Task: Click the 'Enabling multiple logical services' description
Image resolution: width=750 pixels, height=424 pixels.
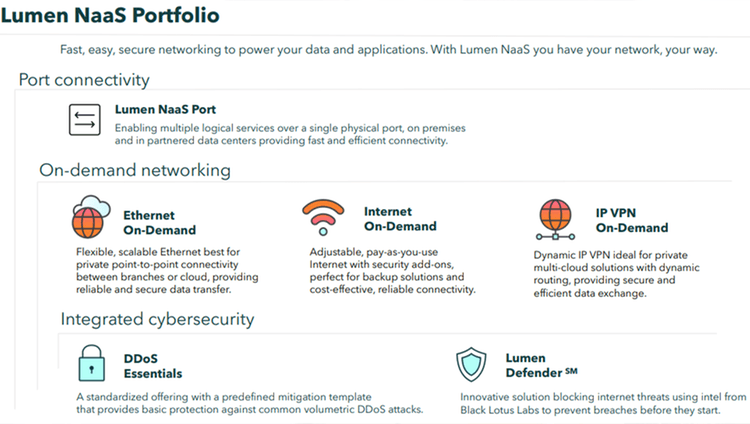Action: pyautogui.click(x=290, y=134)
